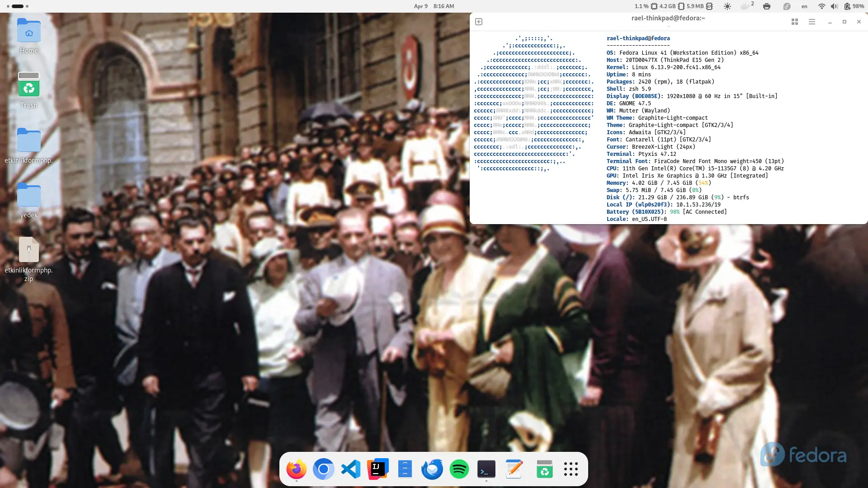868x488 pixels.
Task: Click the Cursor: BreezeX-Light line
Action: (651, 147)
